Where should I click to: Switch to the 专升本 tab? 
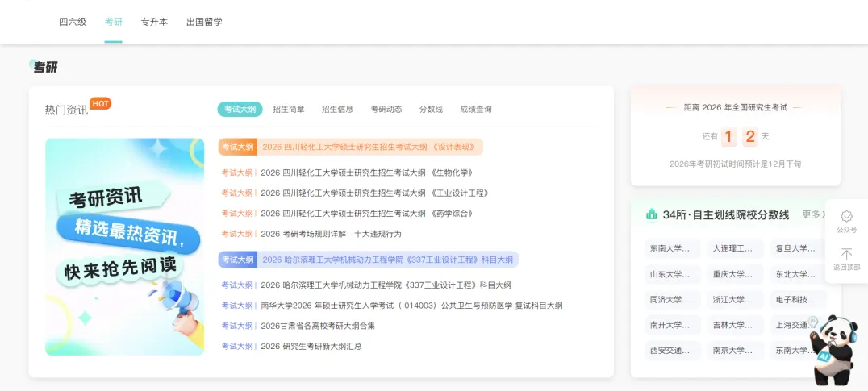tap(154, 22)
